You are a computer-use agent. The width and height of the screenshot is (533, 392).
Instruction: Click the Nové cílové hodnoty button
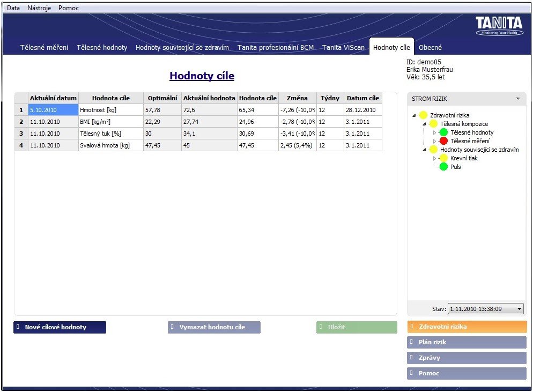(60, 327)
